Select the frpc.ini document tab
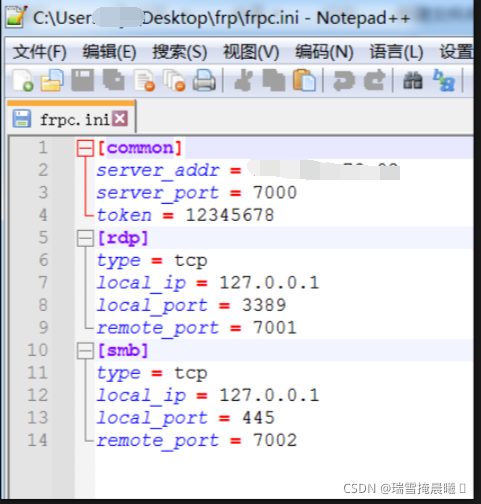This screenshot has width=481, height=504. [x=71, y=118]
